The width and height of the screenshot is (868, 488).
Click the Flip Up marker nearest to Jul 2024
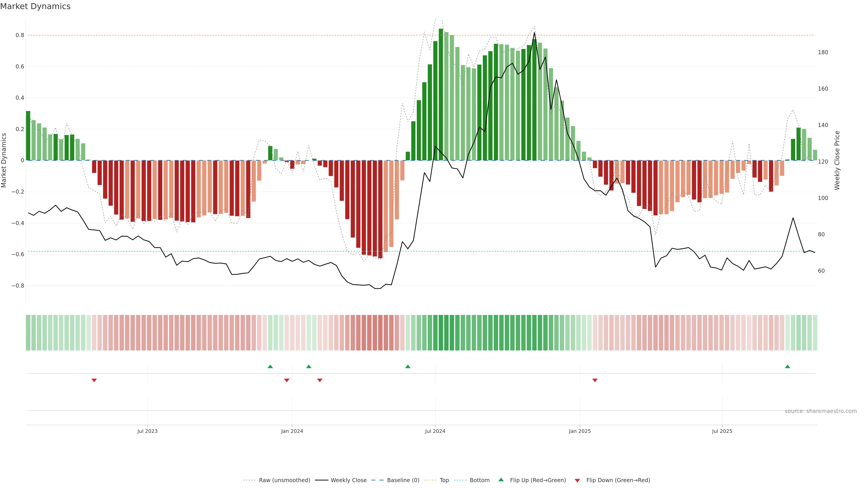407,366
